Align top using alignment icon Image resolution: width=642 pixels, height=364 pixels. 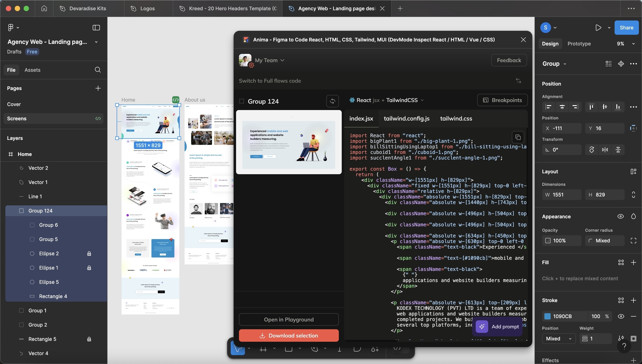click(x=591, y=107)
